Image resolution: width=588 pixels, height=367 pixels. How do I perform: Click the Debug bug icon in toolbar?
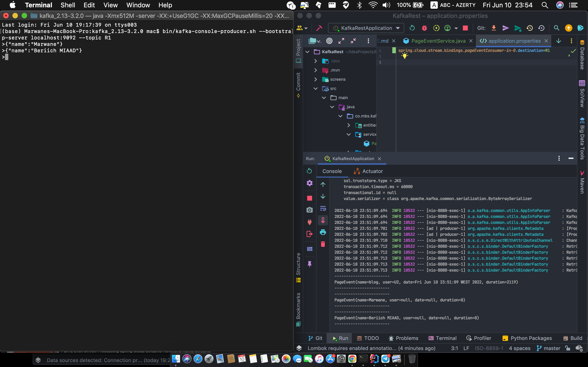click(x=424, y=28)
